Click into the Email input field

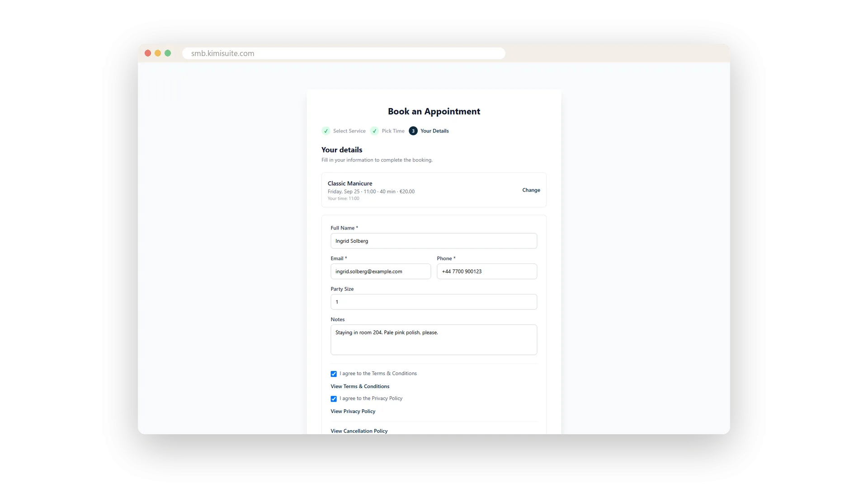click(x=381, y=272)
